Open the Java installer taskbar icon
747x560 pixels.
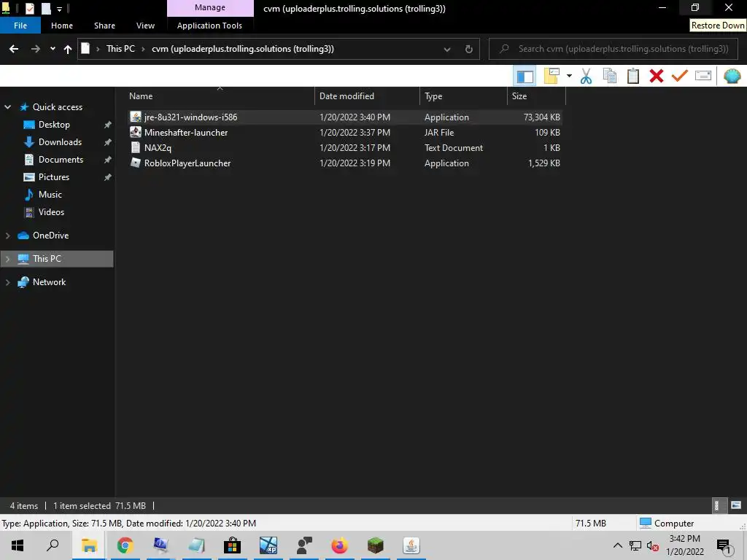point(411,545)
